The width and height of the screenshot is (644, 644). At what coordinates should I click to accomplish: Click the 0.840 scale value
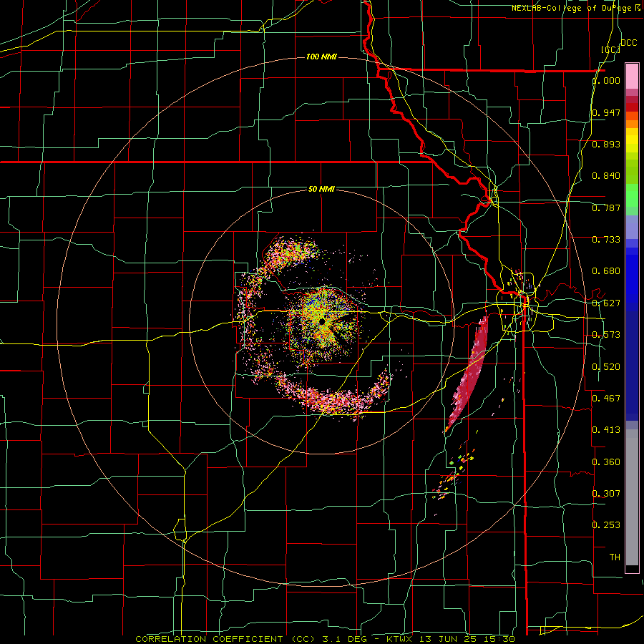(606, 176)
